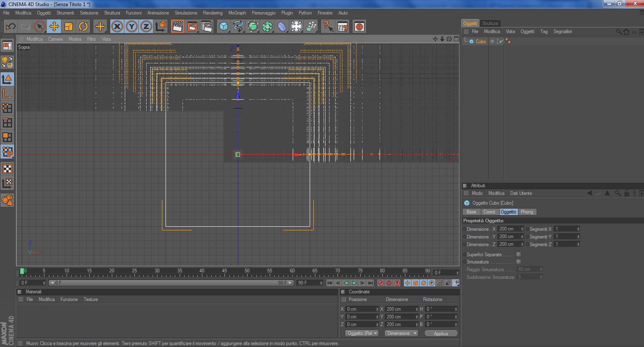Click the spline pen tool icon
Viewport: 644px width, 347px height.
(x=238, y=27)
